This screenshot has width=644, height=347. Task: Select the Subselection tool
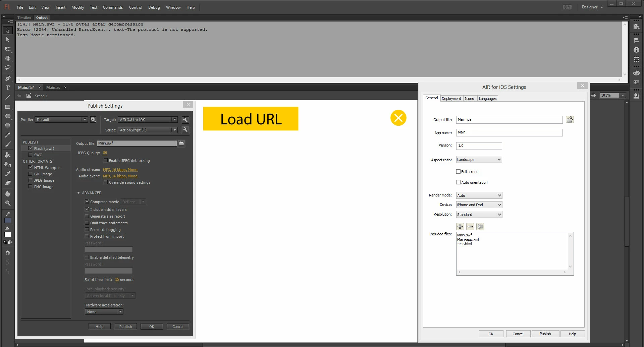[7, 40]
